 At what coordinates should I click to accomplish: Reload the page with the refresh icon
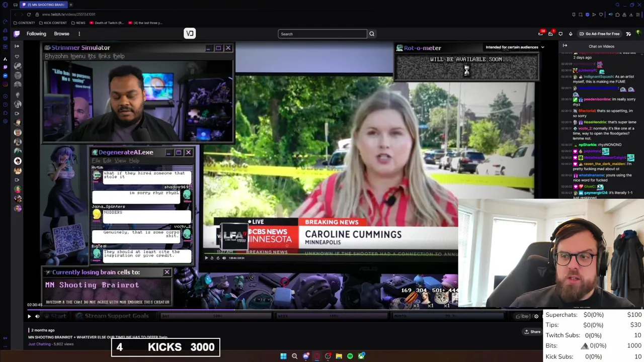point(29,14)
